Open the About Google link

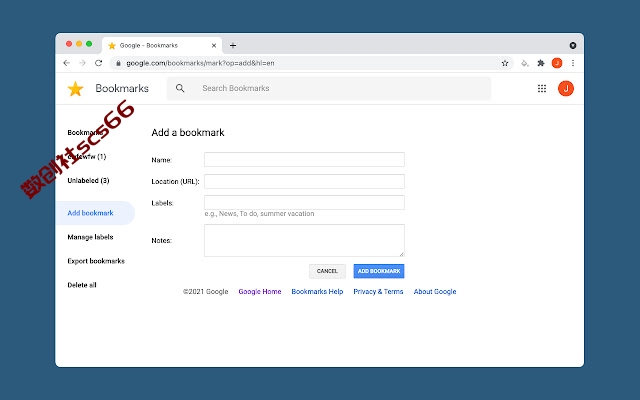435,291
